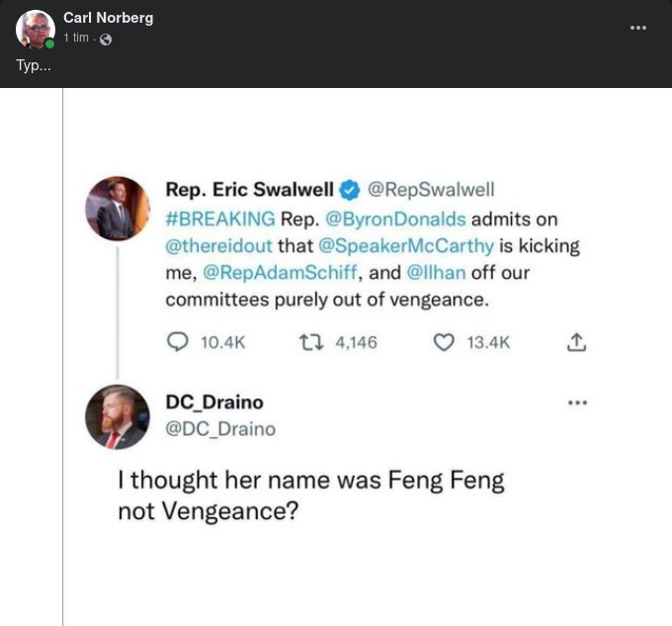Click the share upload arrow icon
Screen dimensions: 672x626
pos(577,342)
